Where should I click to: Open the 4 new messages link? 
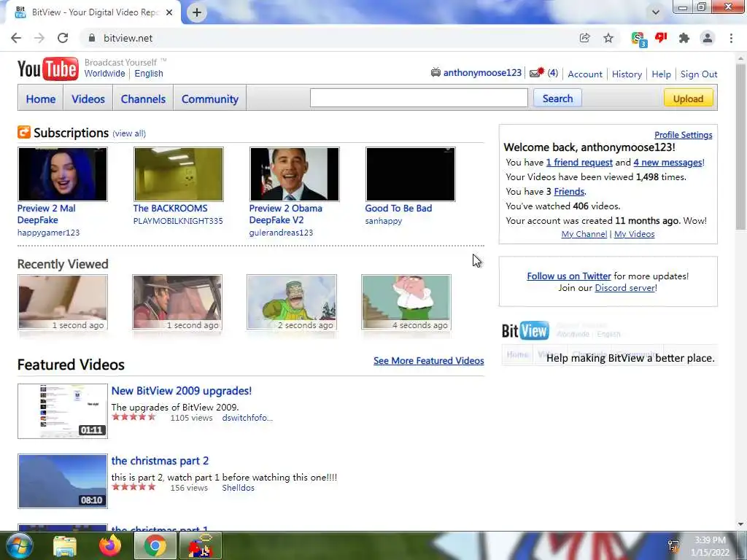point(668,163)
